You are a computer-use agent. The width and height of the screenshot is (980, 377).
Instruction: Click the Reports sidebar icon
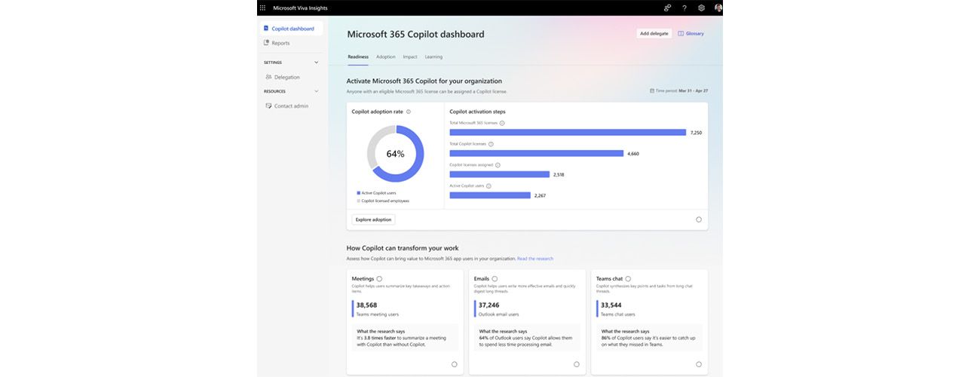[x=266, y=43]
